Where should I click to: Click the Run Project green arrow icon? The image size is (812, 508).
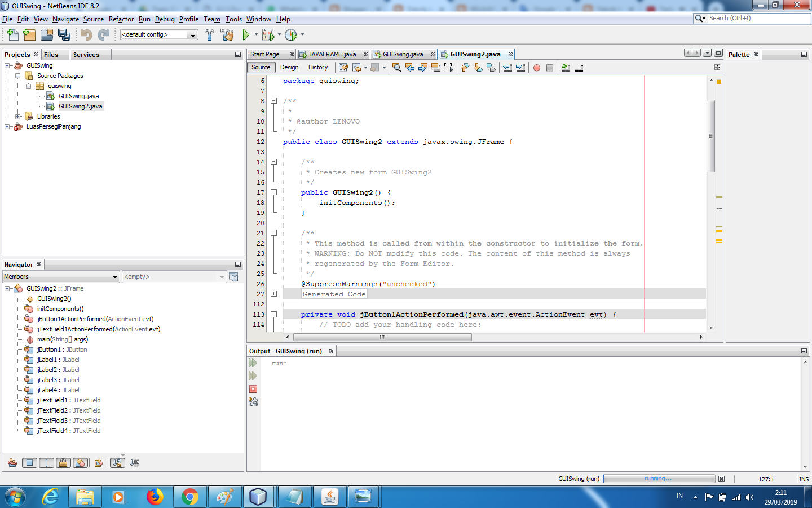246,34
